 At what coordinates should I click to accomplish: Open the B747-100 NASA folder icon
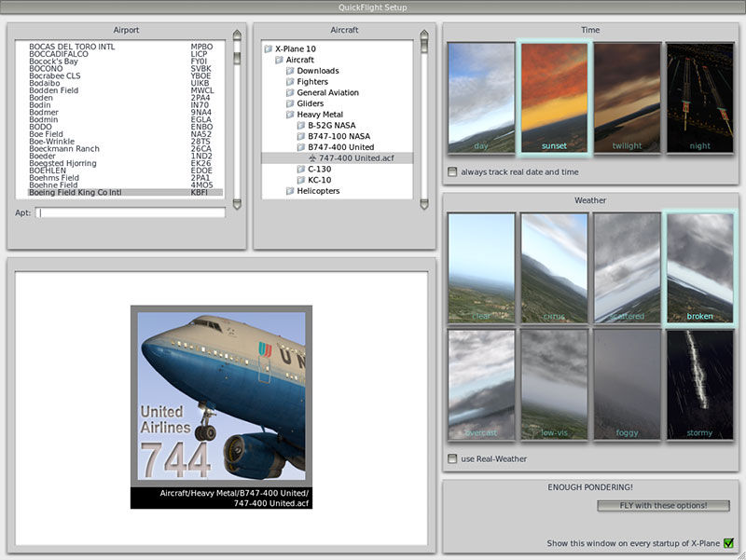301,136
